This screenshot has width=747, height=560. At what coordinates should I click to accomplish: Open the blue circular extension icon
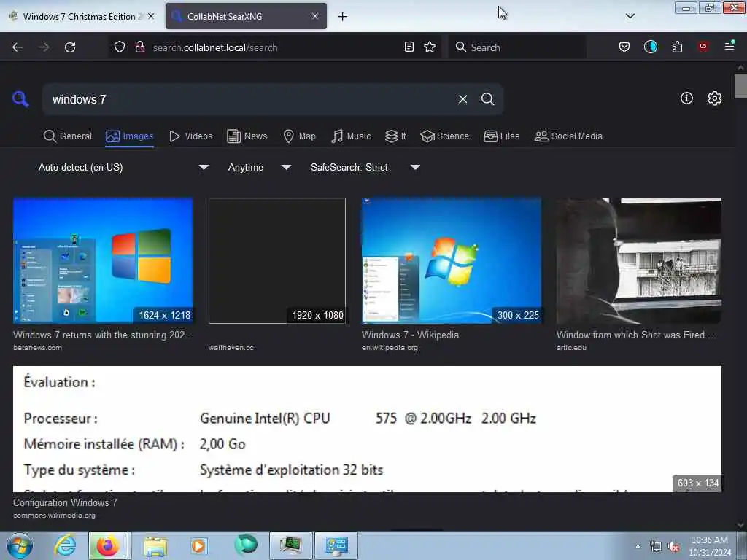(x=650, y=47)
